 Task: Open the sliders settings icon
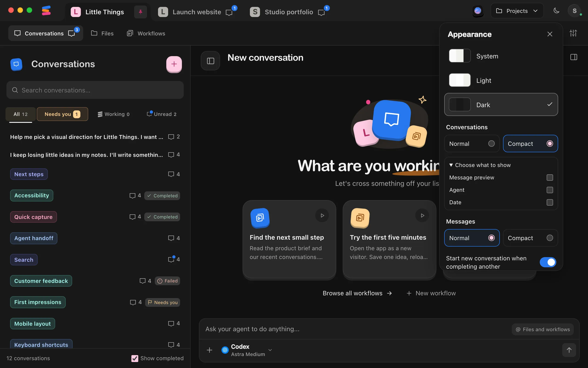click(x=573, y=33)
